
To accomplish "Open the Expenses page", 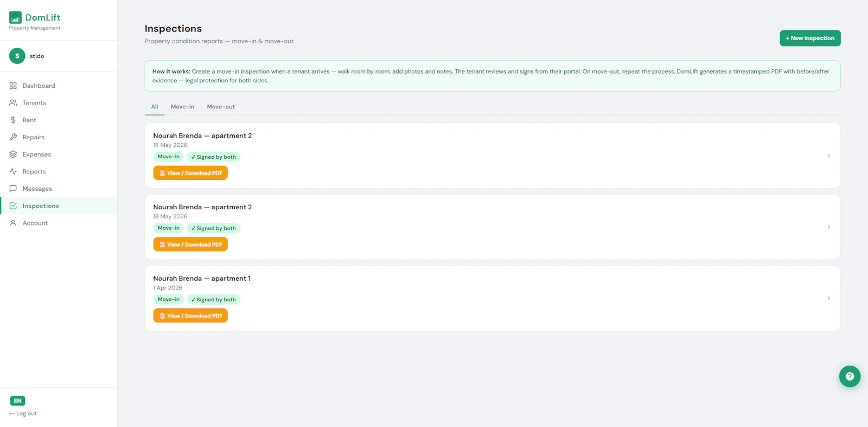I will pos(59,154).
